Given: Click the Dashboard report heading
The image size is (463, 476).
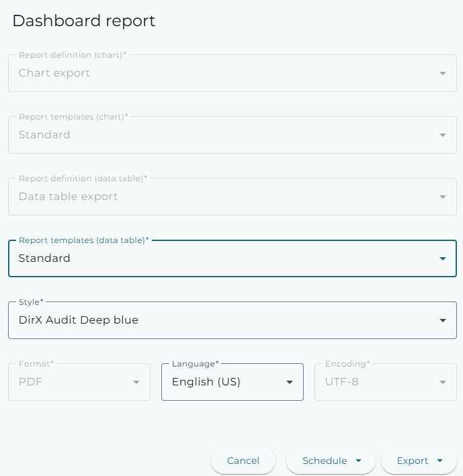Looking at the screenshot, I should pyautogui.click(x=84, y=21).
